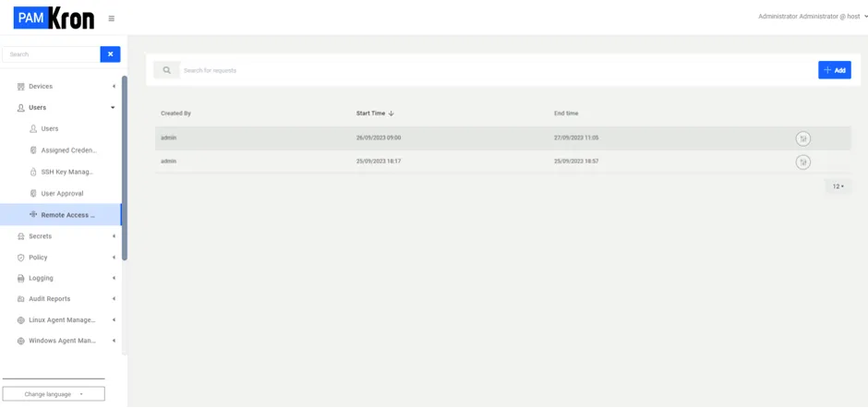Open settings icon for 26/09/2023 09:00 row
This screenshot has width=868, height=408.
[x=802, y=139]
